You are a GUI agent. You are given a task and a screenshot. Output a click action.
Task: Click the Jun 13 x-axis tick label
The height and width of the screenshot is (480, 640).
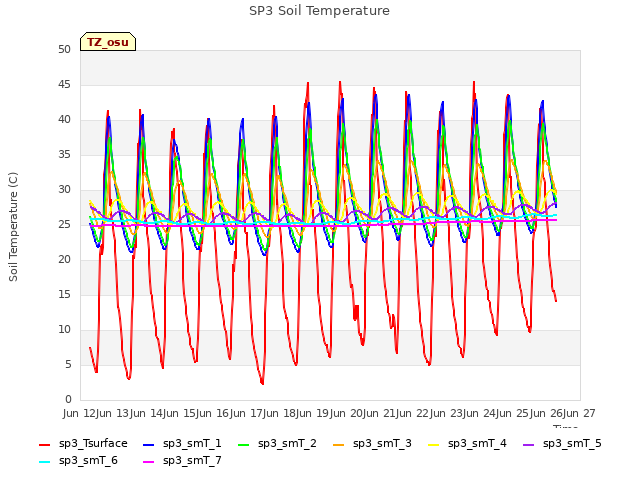[x=112, y=413]
